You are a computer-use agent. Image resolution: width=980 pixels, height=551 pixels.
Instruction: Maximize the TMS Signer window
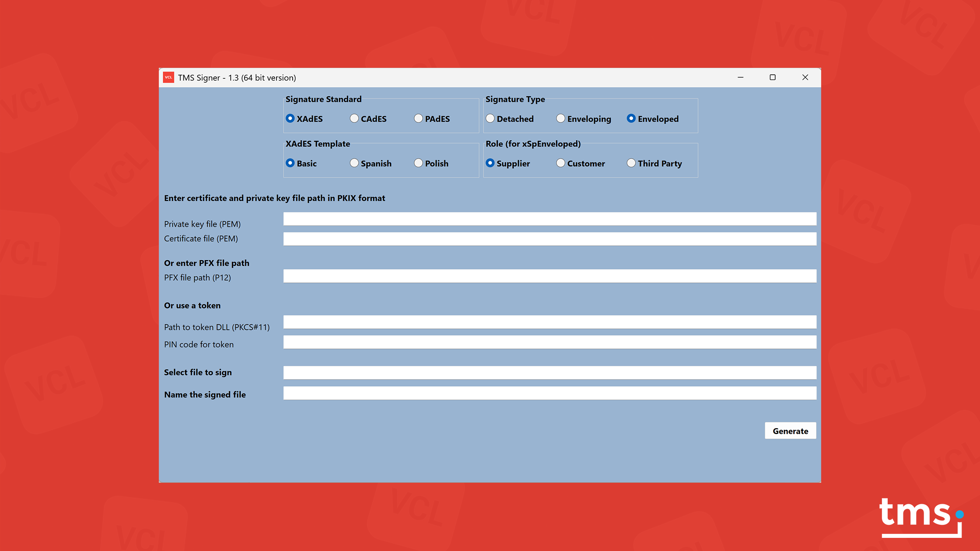point(773,77)
